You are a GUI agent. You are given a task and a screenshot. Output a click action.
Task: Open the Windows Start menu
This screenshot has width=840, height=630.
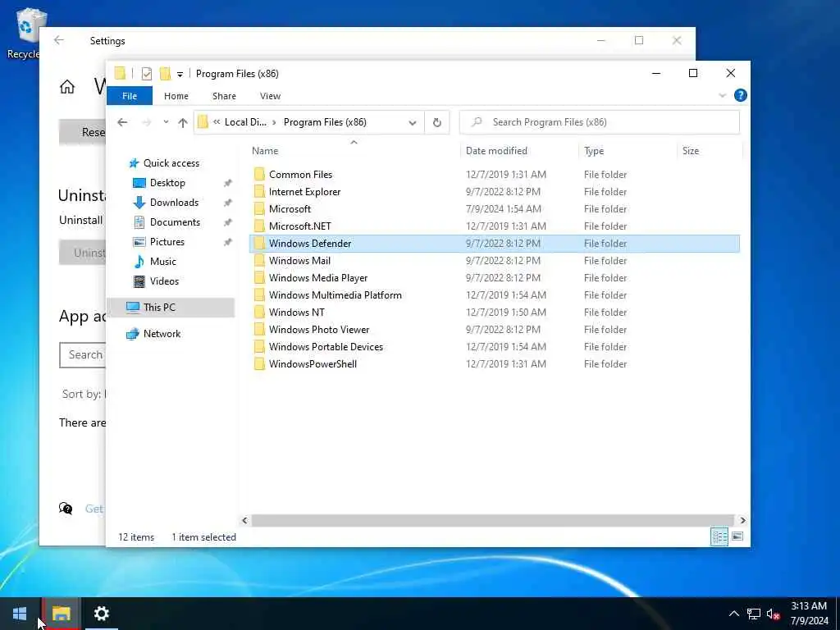pos(20,614)
